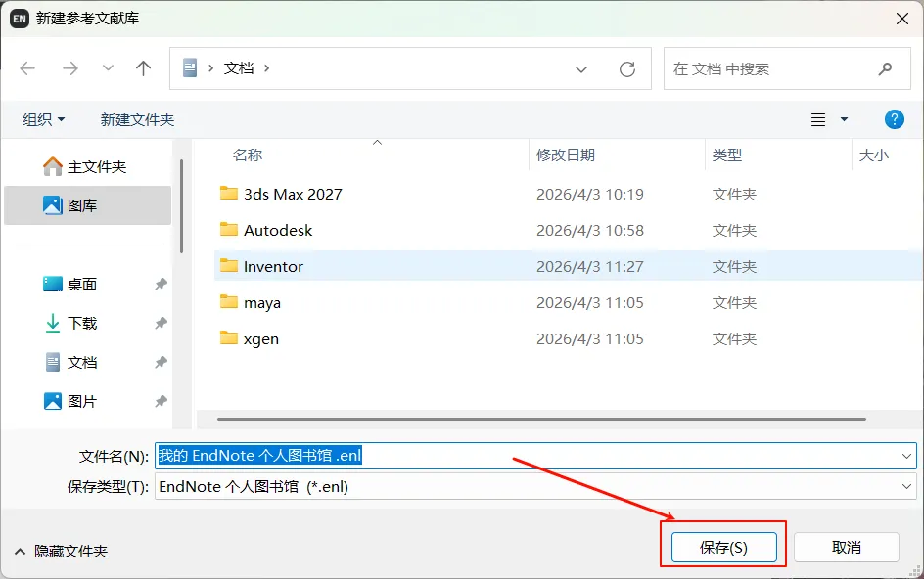Image resolution: width=924 pixels, height=579 pixels.
Task: Click the EndNote EN title bar icon
Action: 20,19
